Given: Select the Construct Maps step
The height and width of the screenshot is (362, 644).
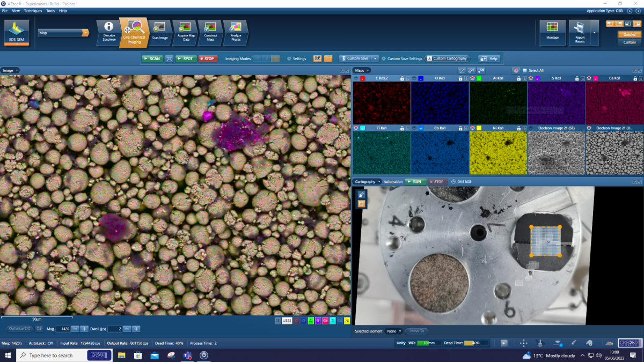Looking at the screenshot, I should 210,32.
